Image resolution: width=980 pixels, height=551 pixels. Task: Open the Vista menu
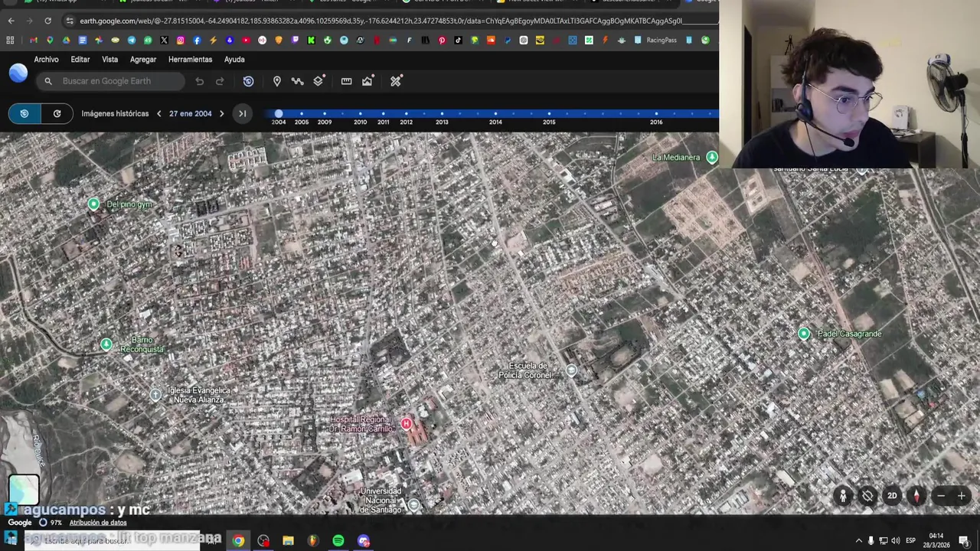[x=110, y=60]
